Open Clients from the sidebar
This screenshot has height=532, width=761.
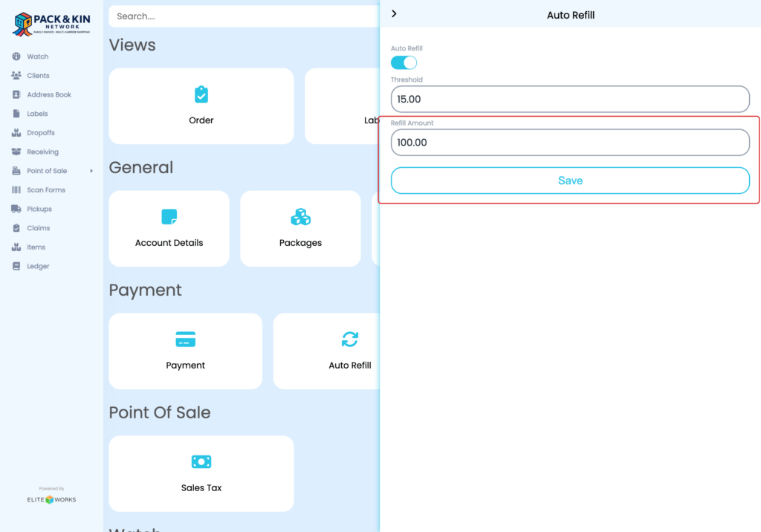point(16,75)
